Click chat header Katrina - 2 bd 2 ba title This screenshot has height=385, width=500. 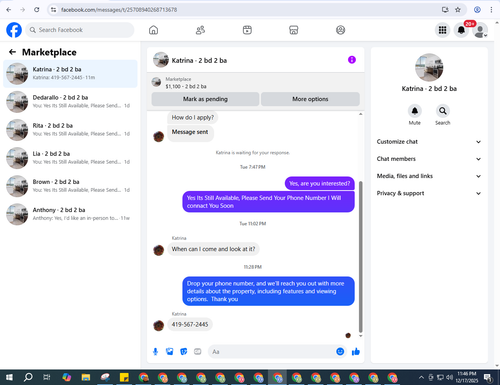[199, 60]
